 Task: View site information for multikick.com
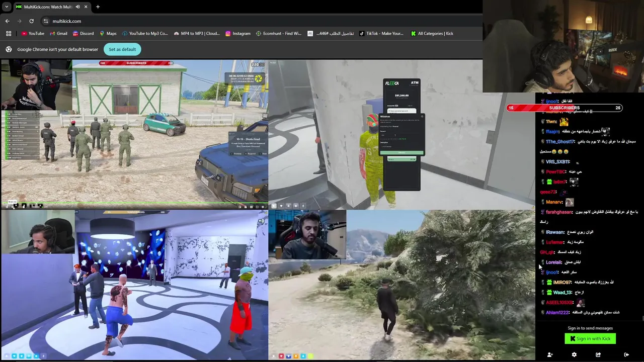point(46,21)
